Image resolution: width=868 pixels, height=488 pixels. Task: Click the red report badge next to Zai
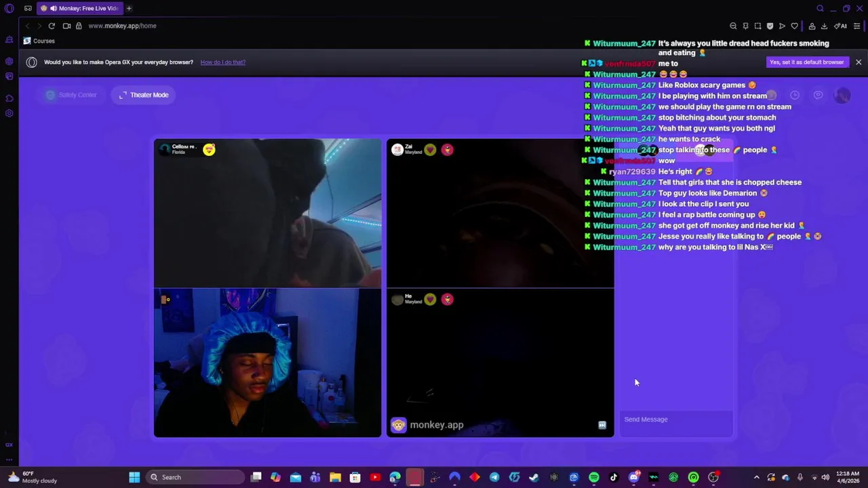coord(447,150)
